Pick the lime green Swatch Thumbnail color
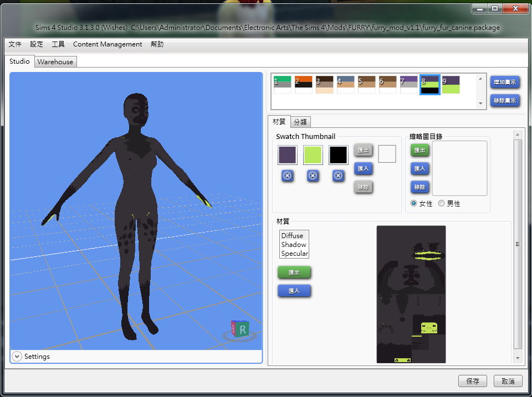 click(x=313, y=155)
